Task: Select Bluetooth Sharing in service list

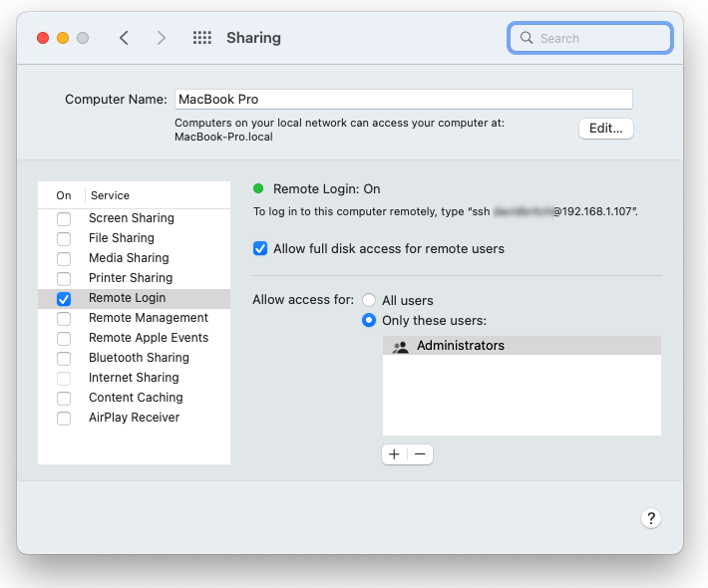Action: (x=139, y=358)
